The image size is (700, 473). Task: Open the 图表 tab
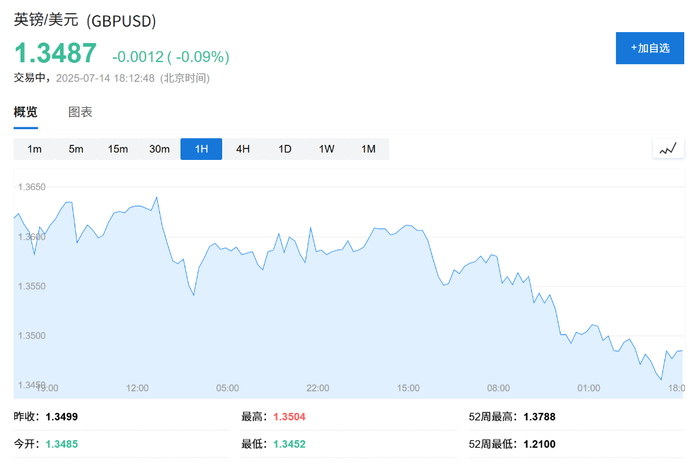80,112
